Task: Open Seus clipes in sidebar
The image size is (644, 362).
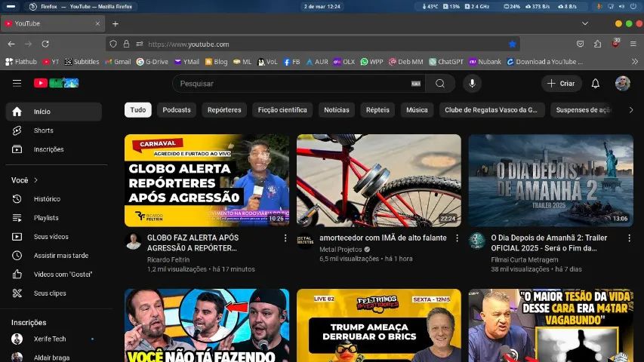Action: pyautogui.click(x=54, y=293)
